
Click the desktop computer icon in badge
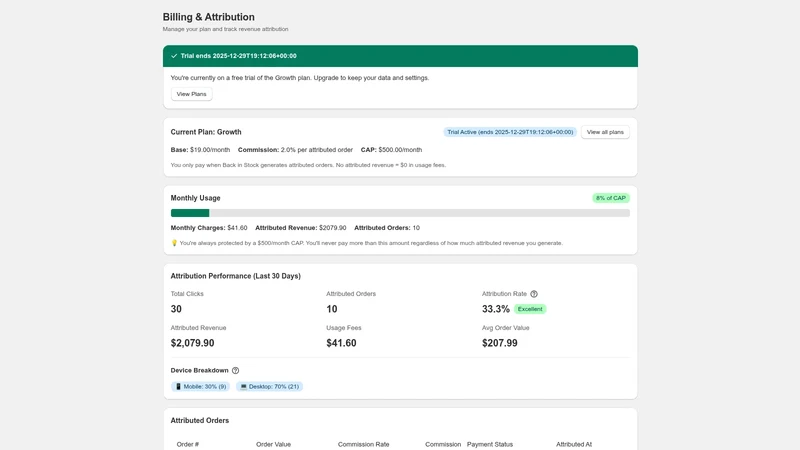[243, 387]
